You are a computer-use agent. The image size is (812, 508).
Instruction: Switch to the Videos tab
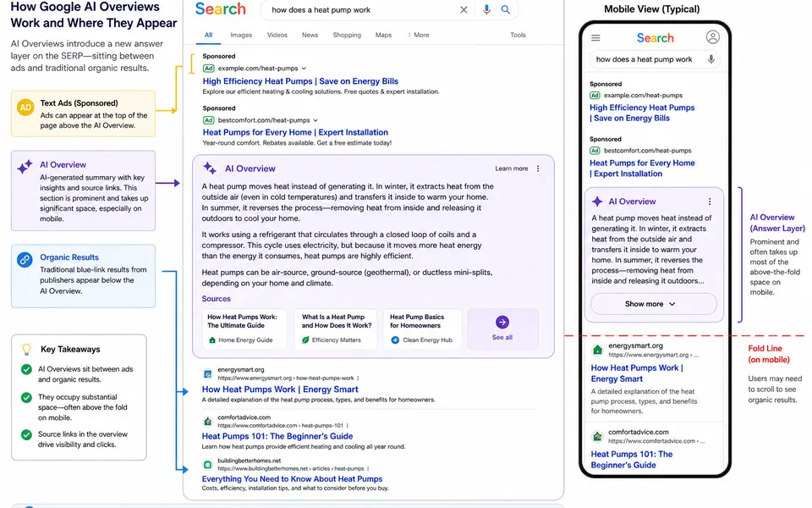tap(277, 35)
